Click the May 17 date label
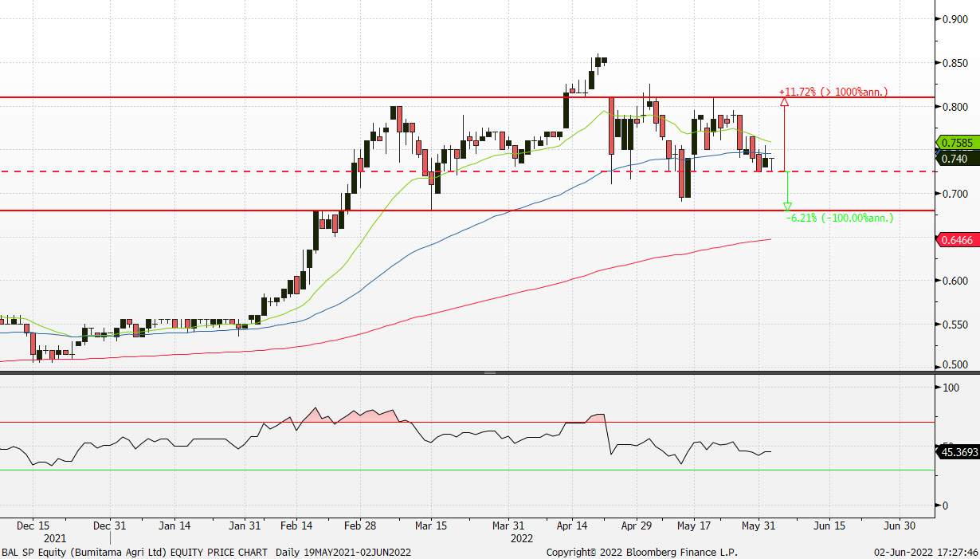 click(x=694, y=526)
